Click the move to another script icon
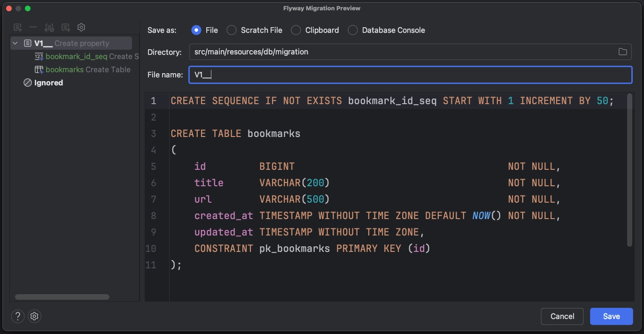Viewport: 644px width, 334px height. click(65, 27)
